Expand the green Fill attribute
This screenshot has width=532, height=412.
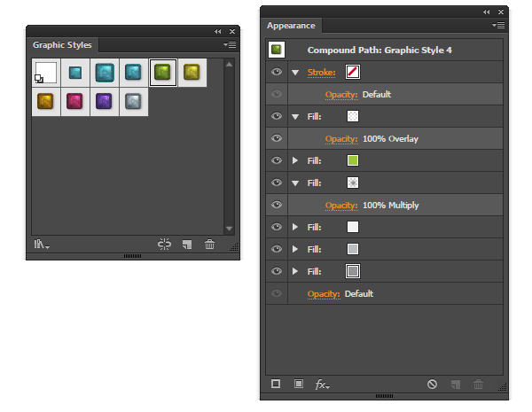pos(295,160)
